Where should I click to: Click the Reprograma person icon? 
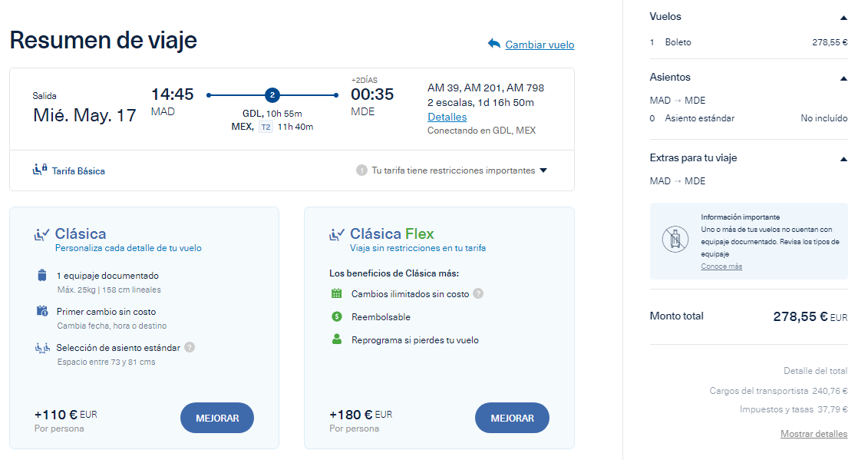tap(337, 339)
